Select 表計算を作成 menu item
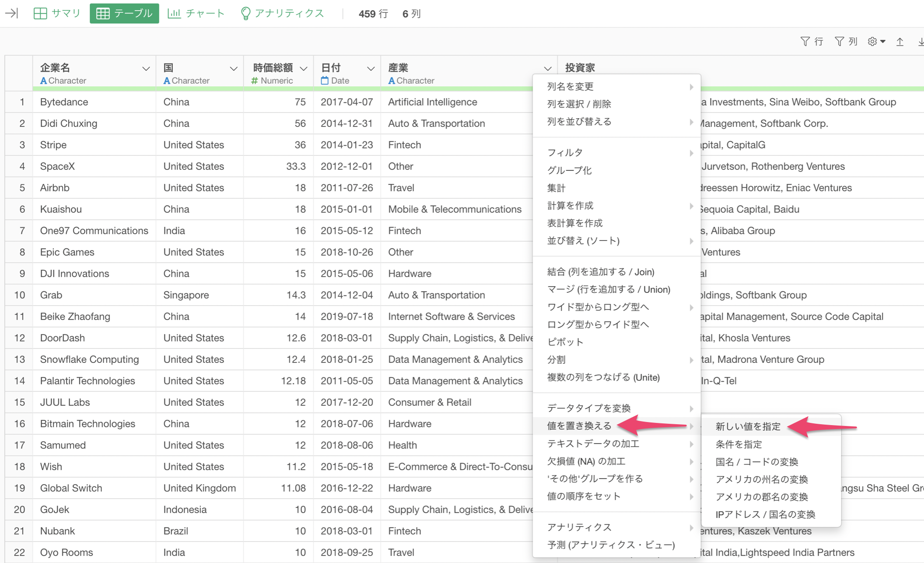 616,223
